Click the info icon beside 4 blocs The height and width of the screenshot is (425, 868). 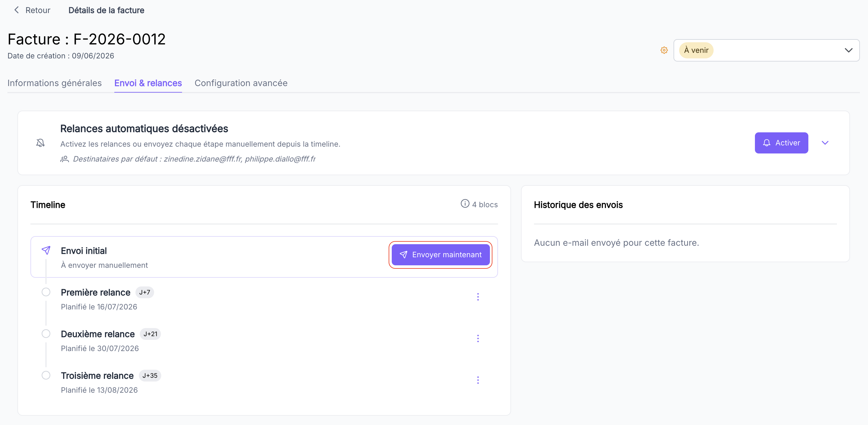tap(465, 203)
